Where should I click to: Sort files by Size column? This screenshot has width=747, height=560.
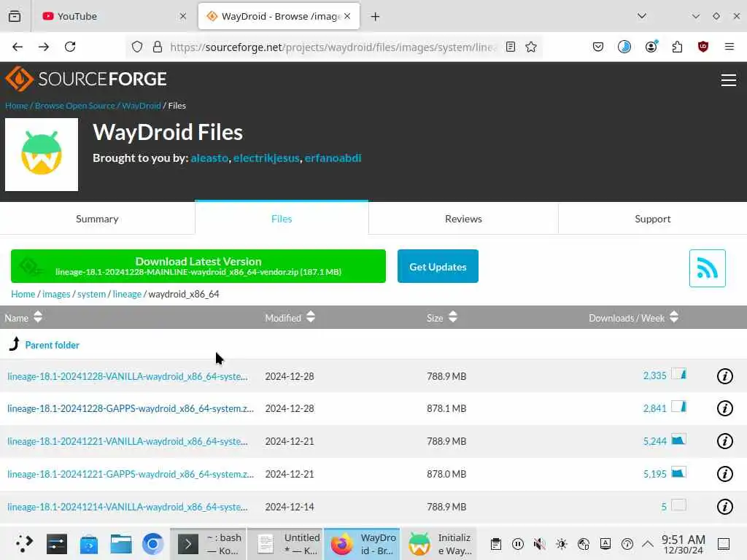coord(441,318)
